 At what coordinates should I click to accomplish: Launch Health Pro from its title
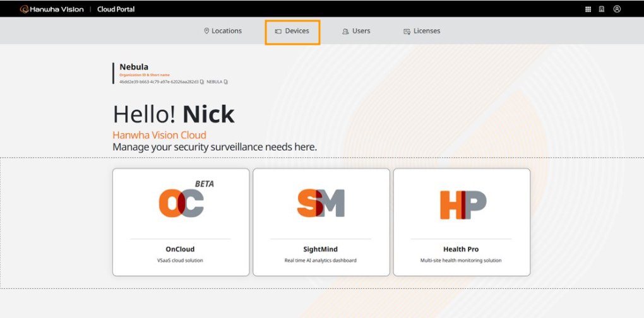(461, 249)
